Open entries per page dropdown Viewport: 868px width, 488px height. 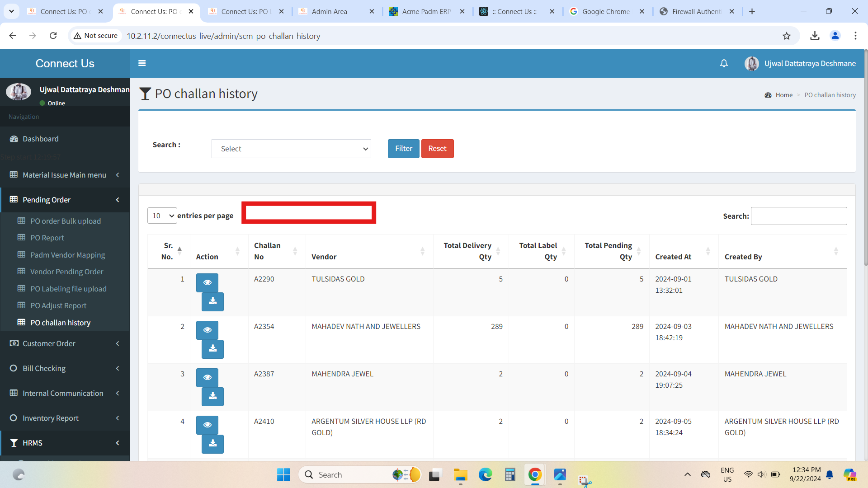[162, 216]
